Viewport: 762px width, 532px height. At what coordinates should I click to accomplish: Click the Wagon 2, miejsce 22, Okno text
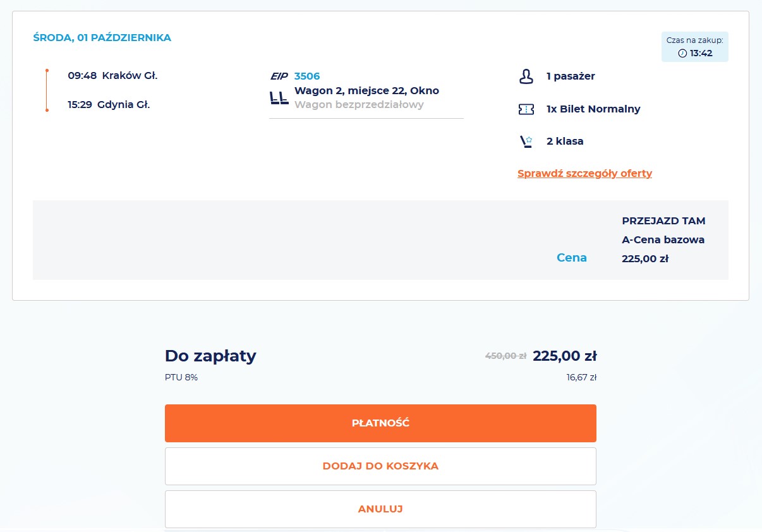tap(366, 90)
